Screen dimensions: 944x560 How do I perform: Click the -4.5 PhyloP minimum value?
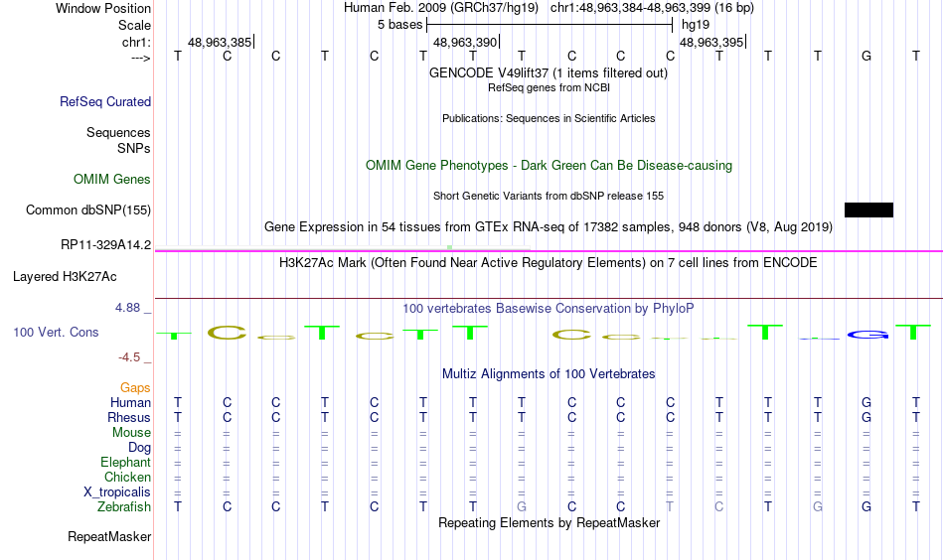click(129, 357)
